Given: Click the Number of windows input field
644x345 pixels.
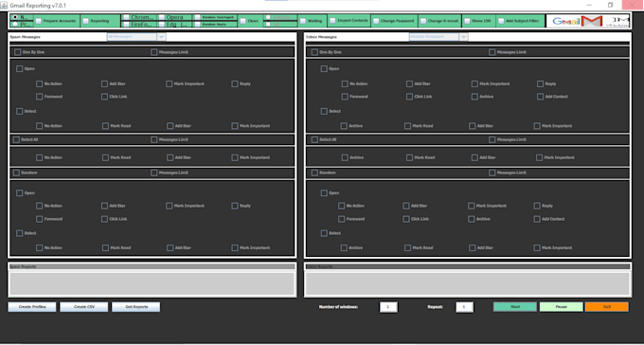Looking at the screenshot, I should point(388,307).
